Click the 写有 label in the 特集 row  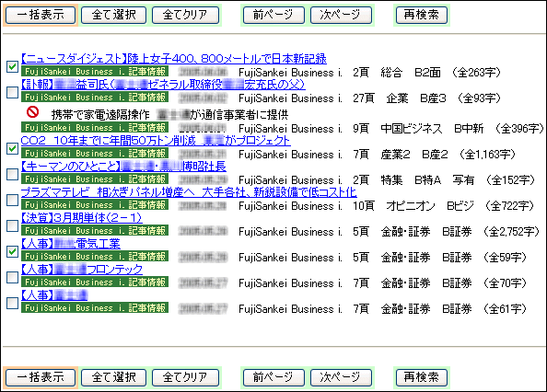463,180
